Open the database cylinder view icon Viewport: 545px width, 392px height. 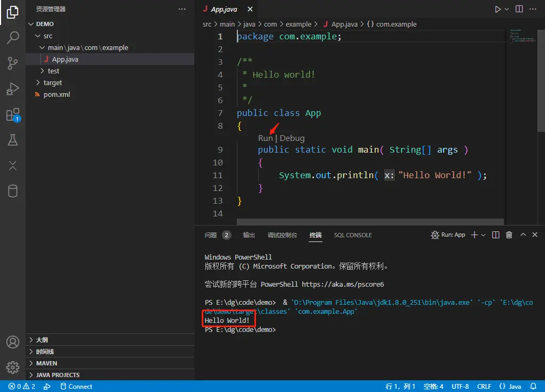(13, 191)
